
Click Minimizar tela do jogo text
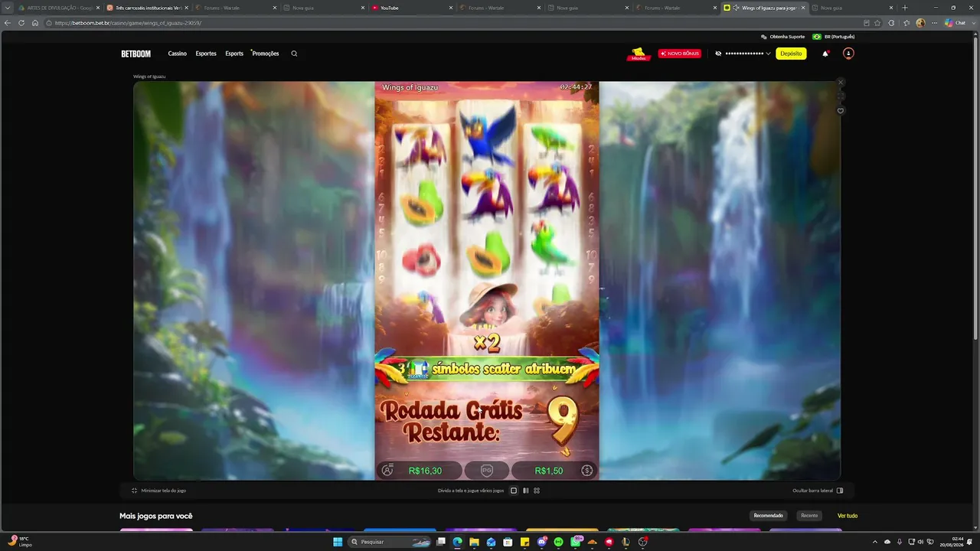coord(164,491)
